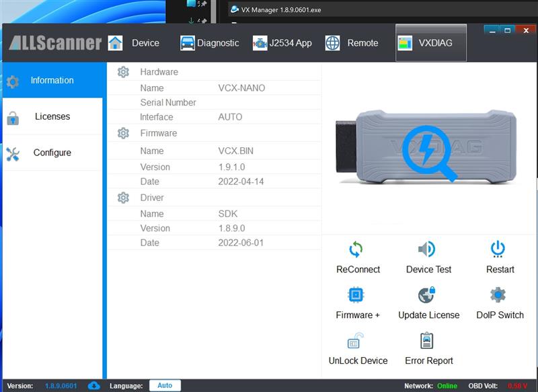Click the ReConnect button label
This screenshot has height=392, width=538.
[358, 270]
